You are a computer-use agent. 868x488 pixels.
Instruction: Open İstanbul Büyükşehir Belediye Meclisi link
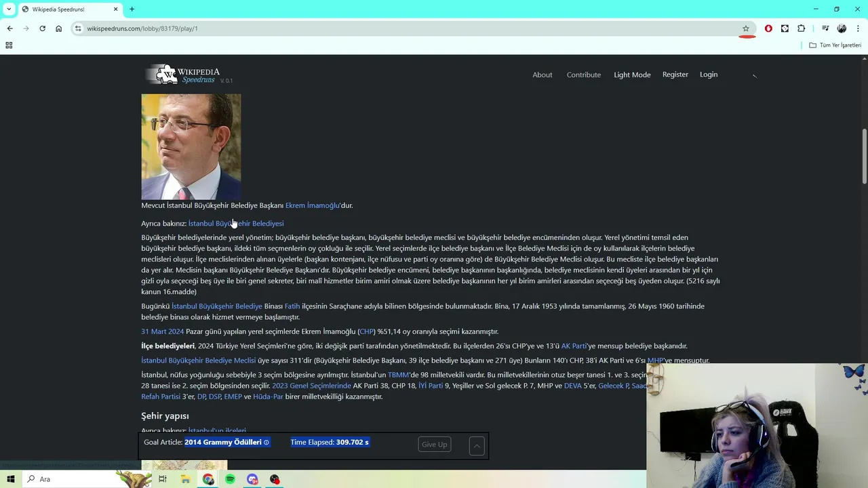[199, 361]
